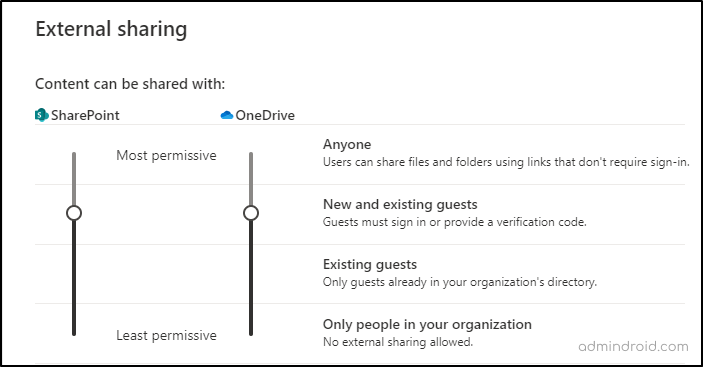Click the OneDrive slider handle

click(x=251, y=213)
